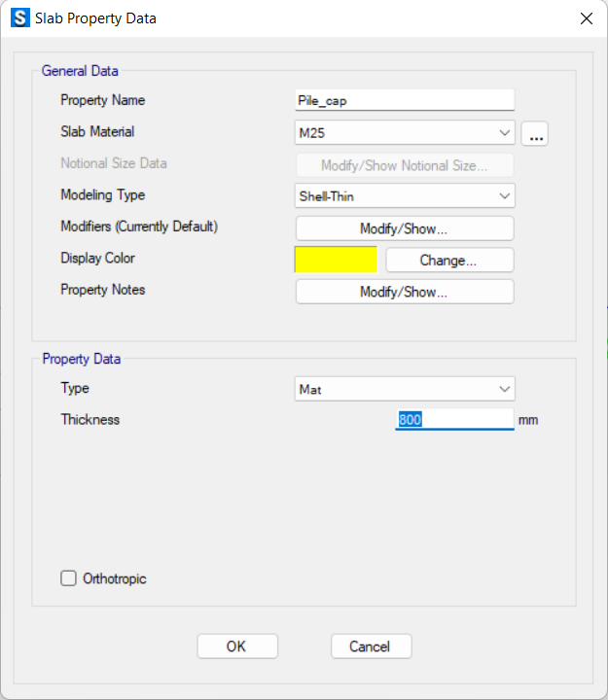
Task: Close the Slab Property Data dialog
Action: [x=586, y=18]
